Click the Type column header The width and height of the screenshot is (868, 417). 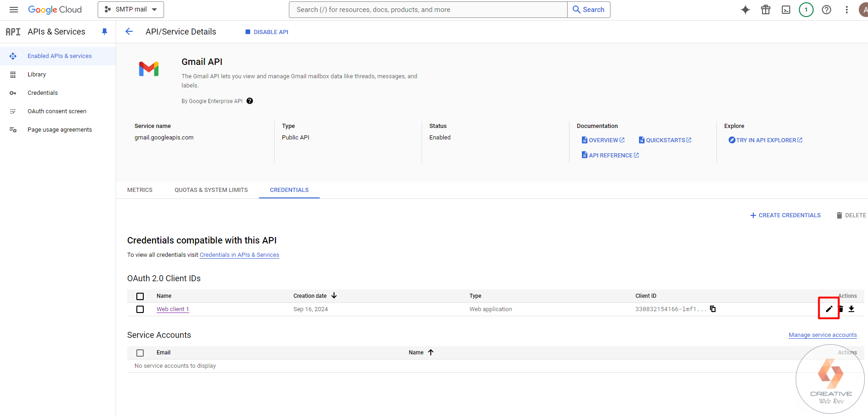click(x=475, y=296)
